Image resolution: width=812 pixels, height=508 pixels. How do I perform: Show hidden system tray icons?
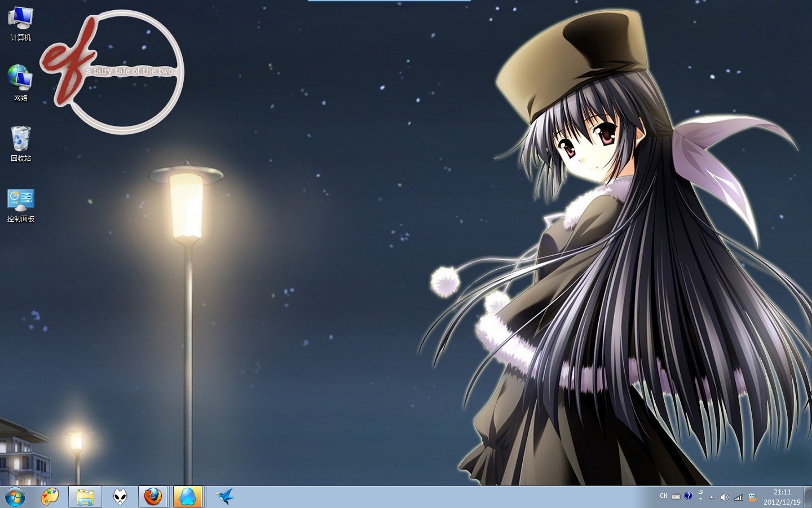pyautogui.click(x=712, y=497)
